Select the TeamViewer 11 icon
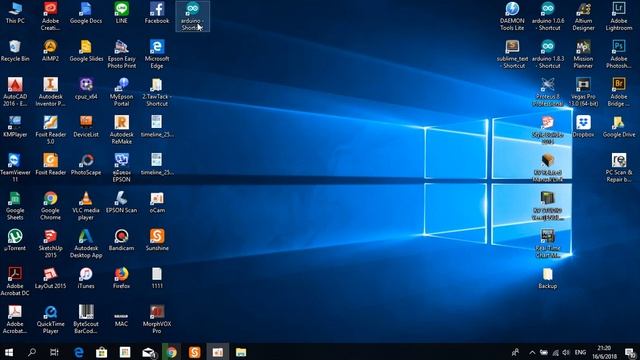This screenshot has width=640, height=360. pyautogui.click(x=15, y=168)
